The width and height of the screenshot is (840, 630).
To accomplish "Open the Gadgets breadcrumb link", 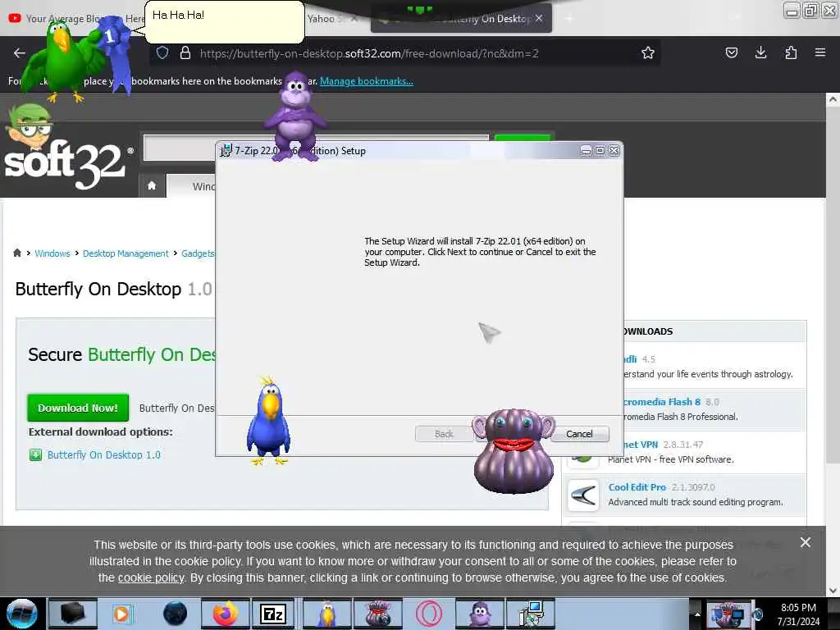I will tap(198, 253).
